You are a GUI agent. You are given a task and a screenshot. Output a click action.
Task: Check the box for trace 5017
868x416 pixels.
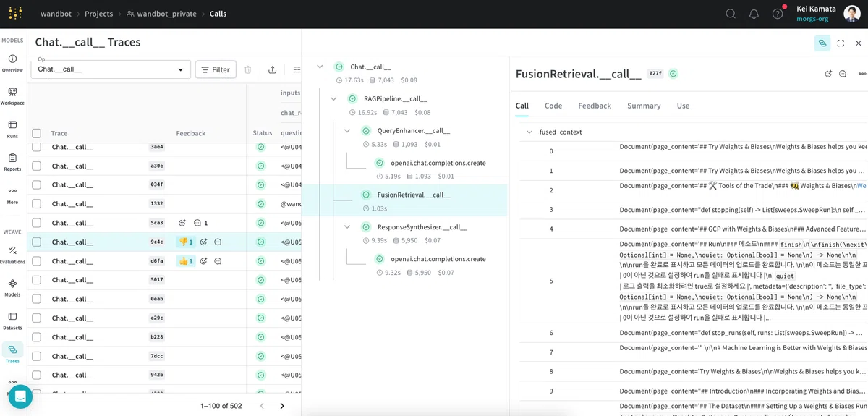tap(37, 280)
